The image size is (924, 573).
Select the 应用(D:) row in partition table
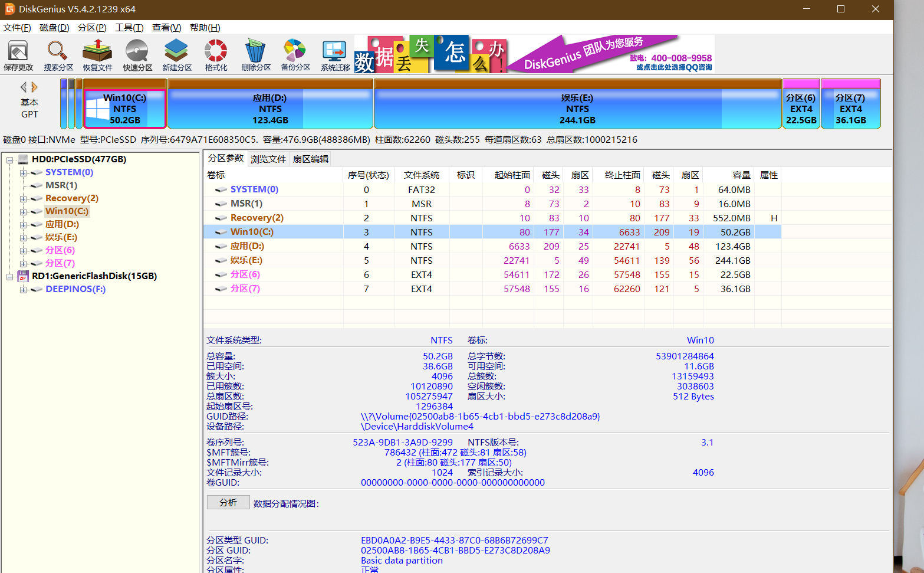click(x=492, y=246)
